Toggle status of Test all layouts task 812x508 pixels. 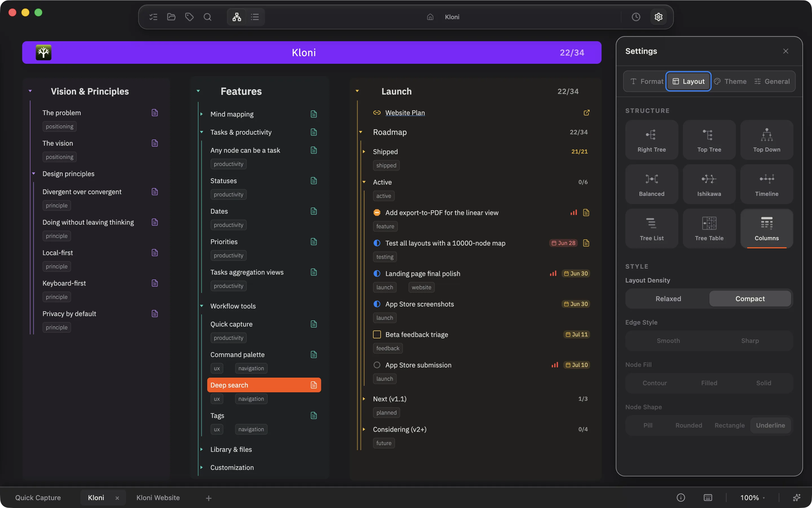[x=377, y=243]
